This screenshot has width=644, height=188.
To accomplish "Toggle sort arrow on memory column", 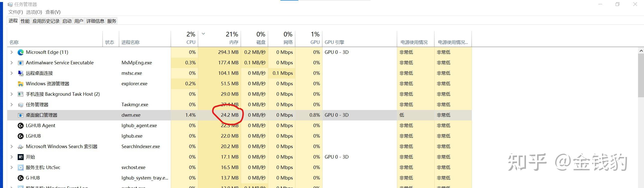I will coord(203,34).
